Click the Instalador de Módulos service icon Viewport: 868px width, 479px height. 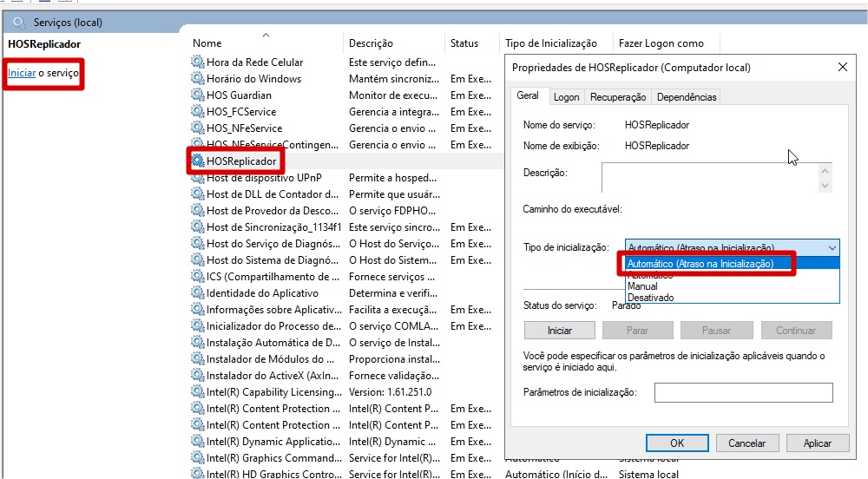tap(198, 359)
